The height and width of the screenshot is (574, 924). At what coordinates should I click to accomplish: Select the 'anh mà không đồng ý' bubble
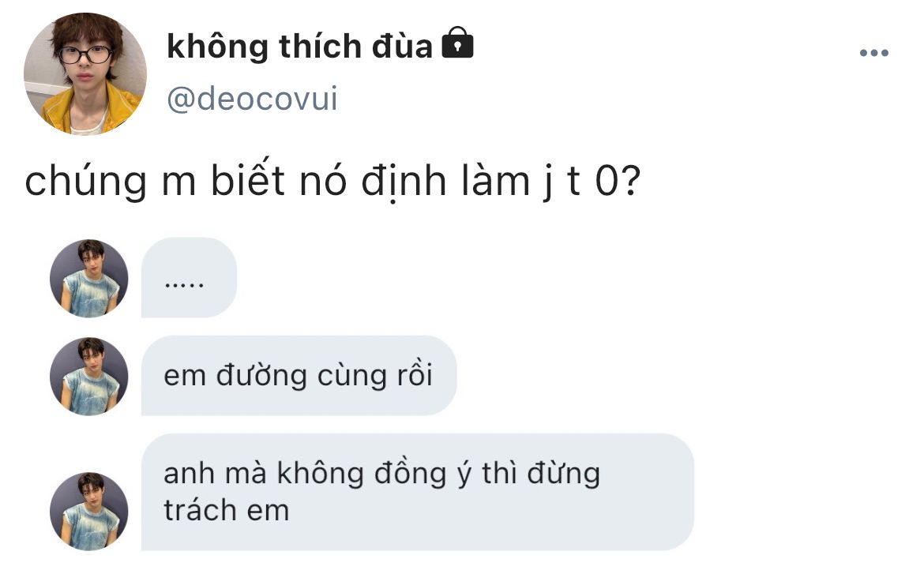(418, 492)
